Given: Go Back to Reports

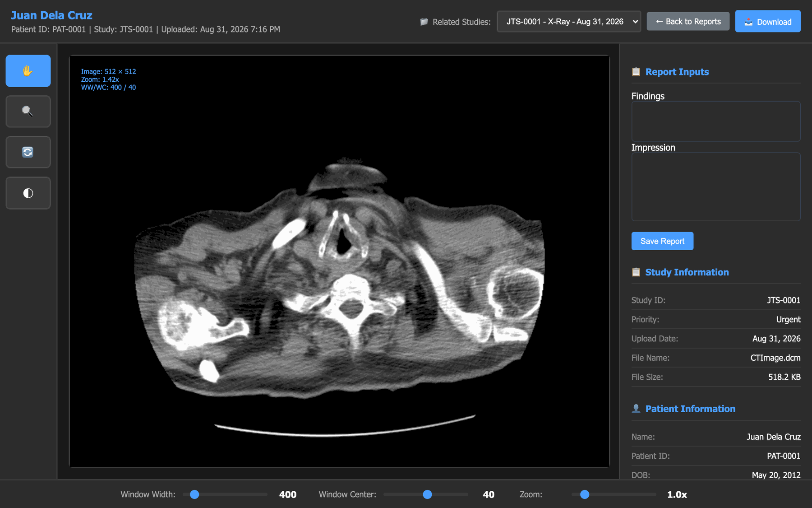Looking at the screenshot, I should point(688,21).
